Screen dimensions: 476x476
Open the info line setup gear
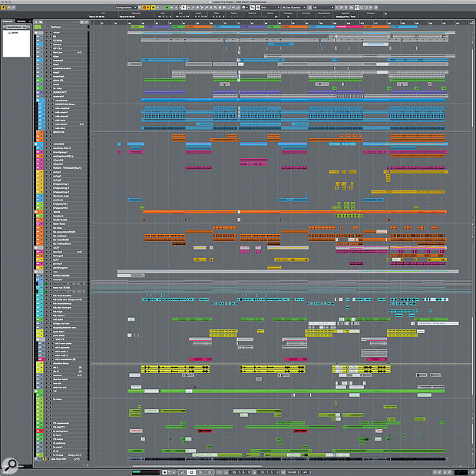386,14
